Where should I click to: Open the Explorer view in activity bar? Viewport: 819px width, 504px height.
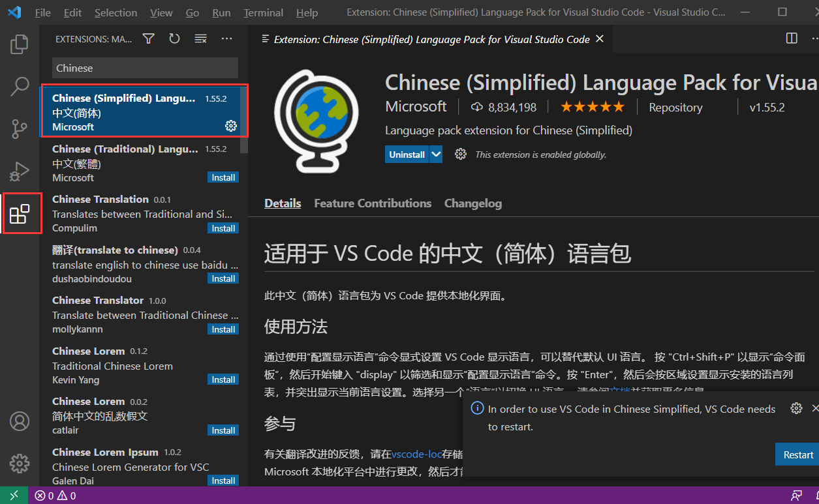(x=20, y=44)
